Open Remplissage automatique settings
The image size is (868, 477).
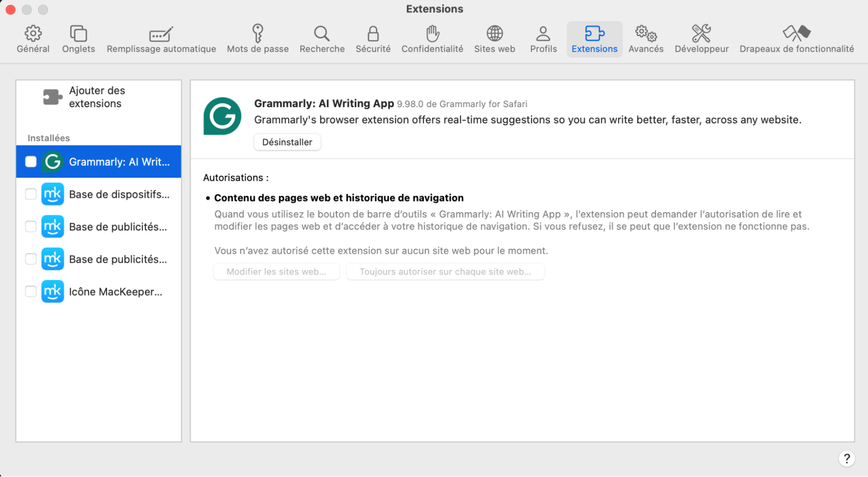click(x=161, y=39)
